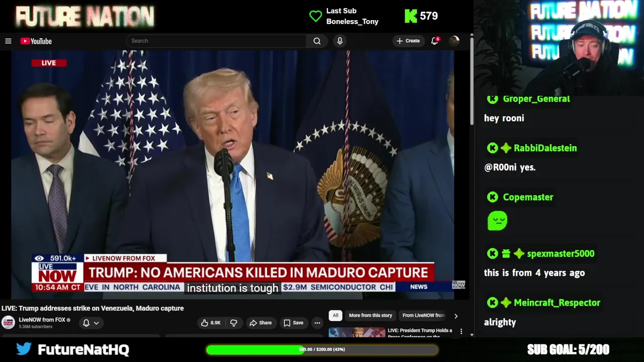Click the FutureNatHQ handle text

point(84,349)
